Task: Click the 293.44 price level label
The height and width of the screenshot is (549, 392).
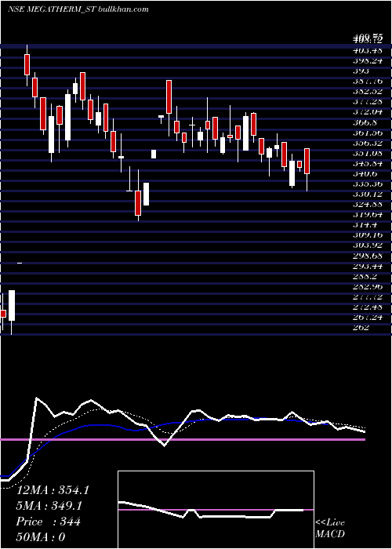Action: click(368, 267)
